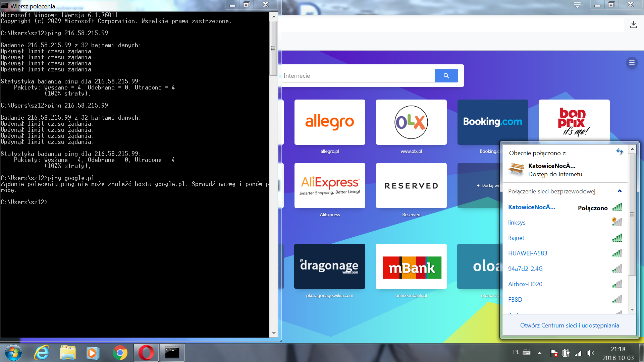Click the Opera search magnifier button
The width and height of the screenshot is (644, 362).
point(446,76)
